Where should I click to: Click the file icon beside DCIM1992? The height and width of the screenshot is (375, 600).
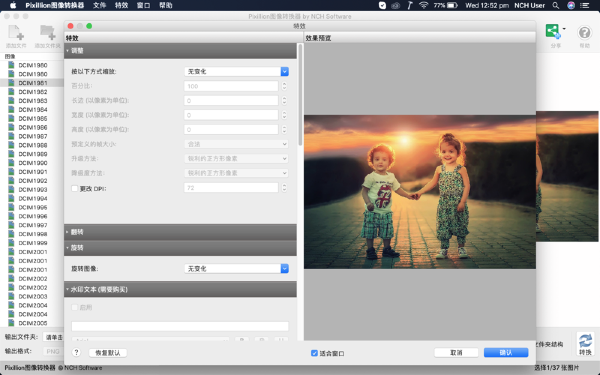coord(11,181)
